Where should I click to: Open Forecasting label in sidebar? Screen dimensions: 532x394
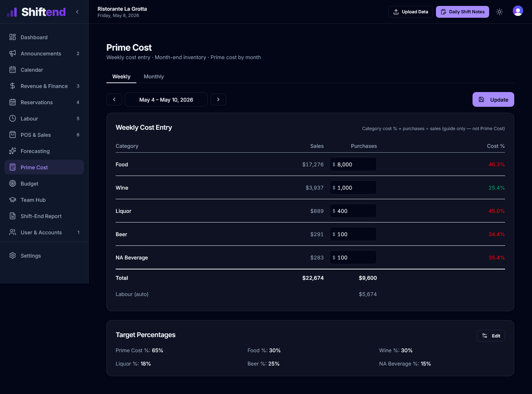(x=35, y=151)
